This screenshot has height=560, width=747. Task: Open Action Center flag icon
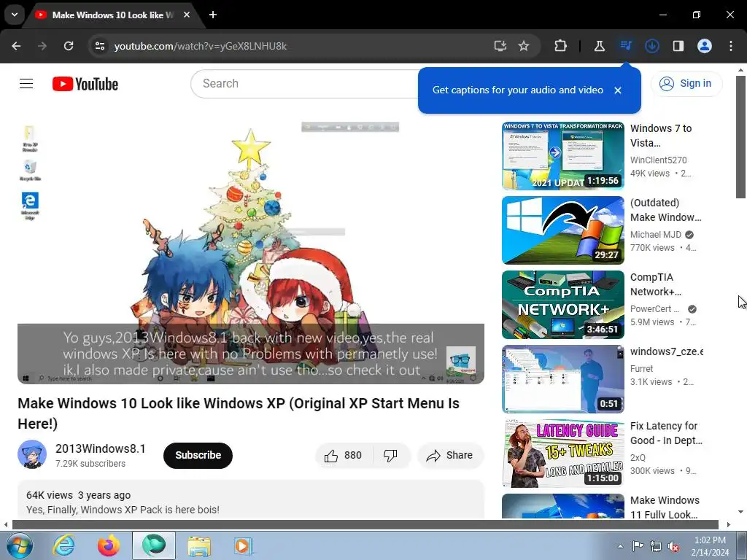(x=638, y=546)
